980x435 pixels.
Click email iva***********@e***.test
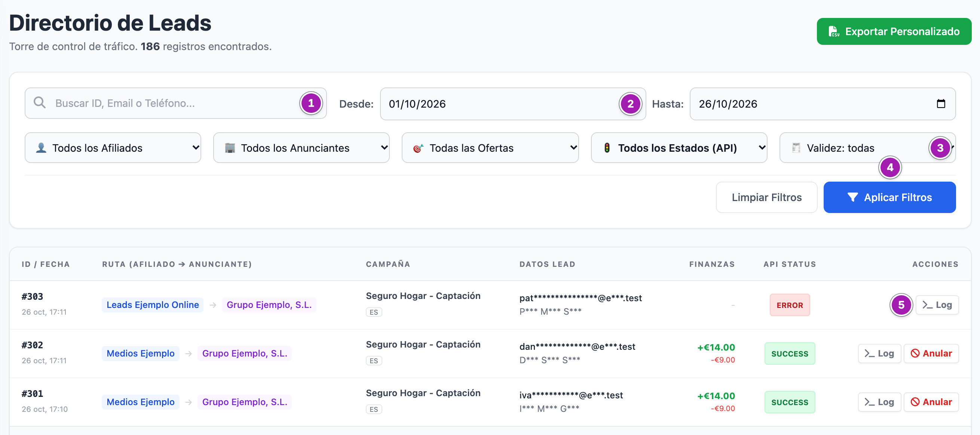[x=571, y=395]
